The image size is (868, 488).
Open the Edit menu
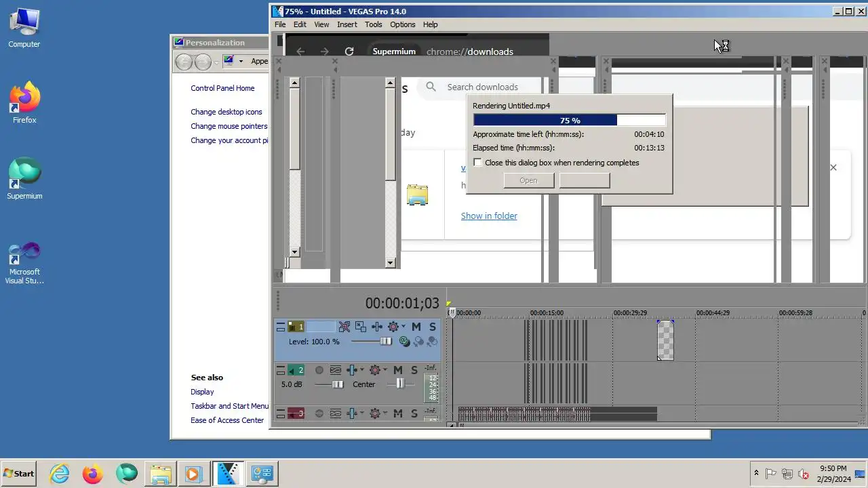point(300,24)
